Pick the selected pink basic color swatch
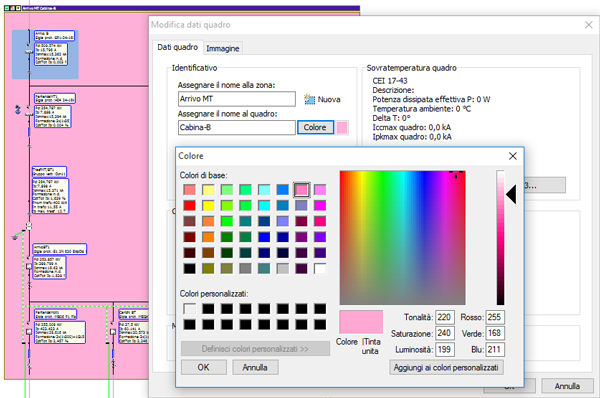The height and width of the screenshot is (398, 600). click(x=302, y=190)
